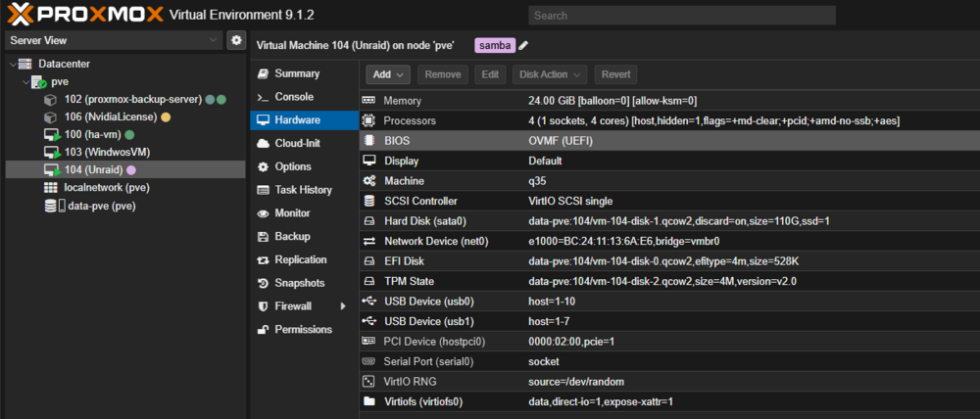The image size is (980, 419).
Task: Click the Virtiofs folder icon
Action: coord(368,401)
